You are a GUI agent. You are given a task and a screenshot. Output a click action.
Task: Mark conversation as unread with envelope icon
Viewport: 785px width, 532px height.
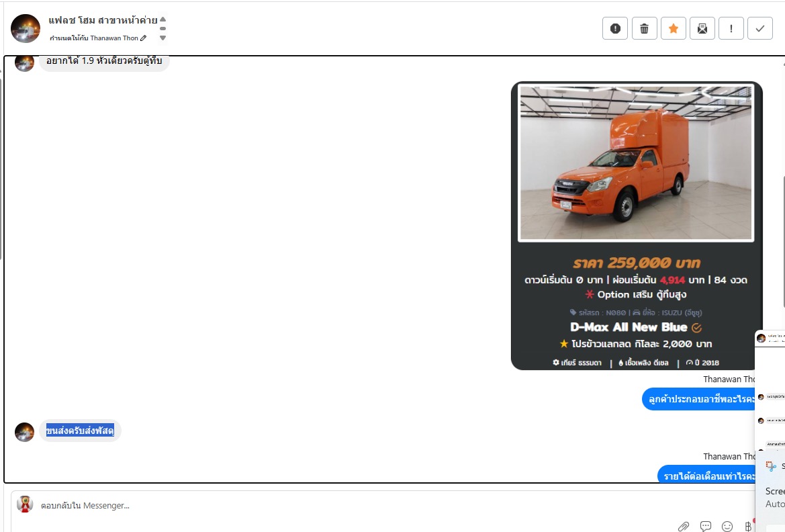coord(702,29)
